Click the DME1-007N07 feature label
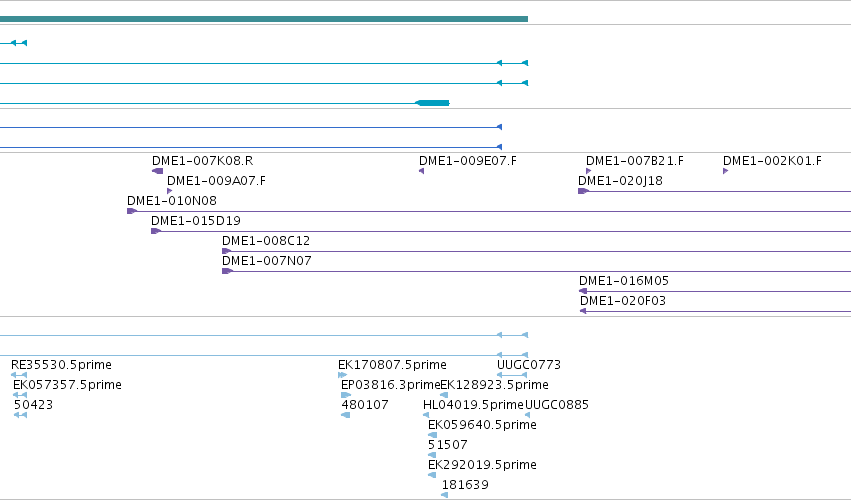 click(267, 261)
